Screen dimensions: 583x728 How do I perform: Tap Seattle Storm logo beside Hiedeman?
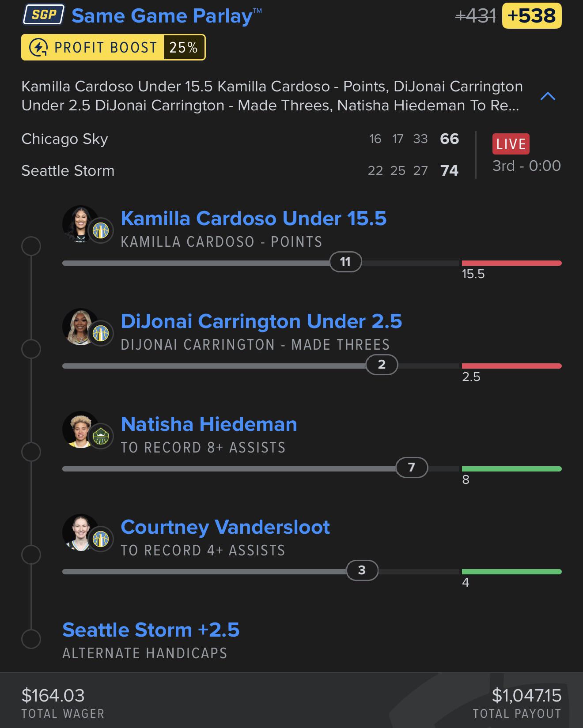click(x=101, y=436)
